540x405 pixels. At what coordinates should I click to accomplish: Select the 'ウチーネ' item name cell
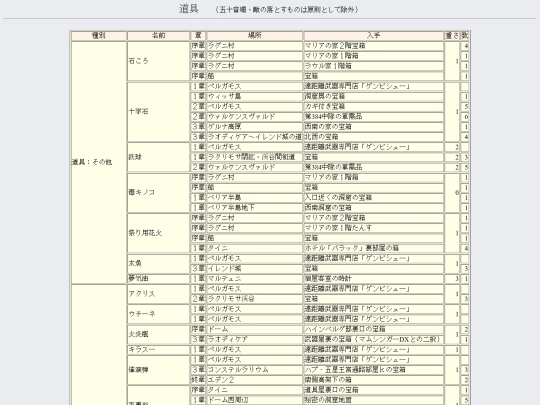pyautogui.click(x=158, y=314)
